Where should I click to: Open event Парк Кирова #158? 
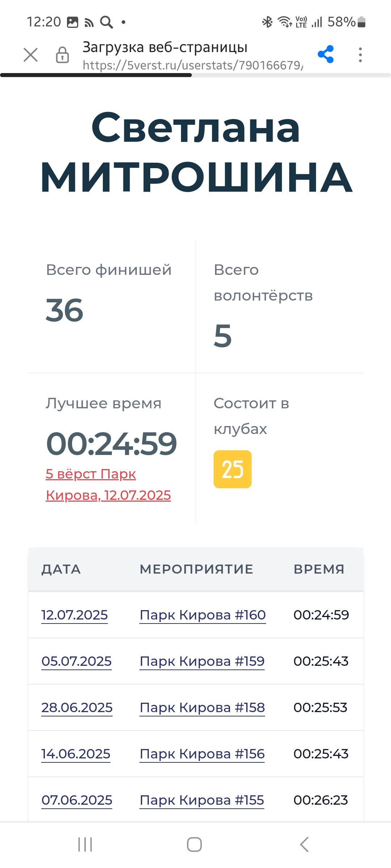click(202, 707)
